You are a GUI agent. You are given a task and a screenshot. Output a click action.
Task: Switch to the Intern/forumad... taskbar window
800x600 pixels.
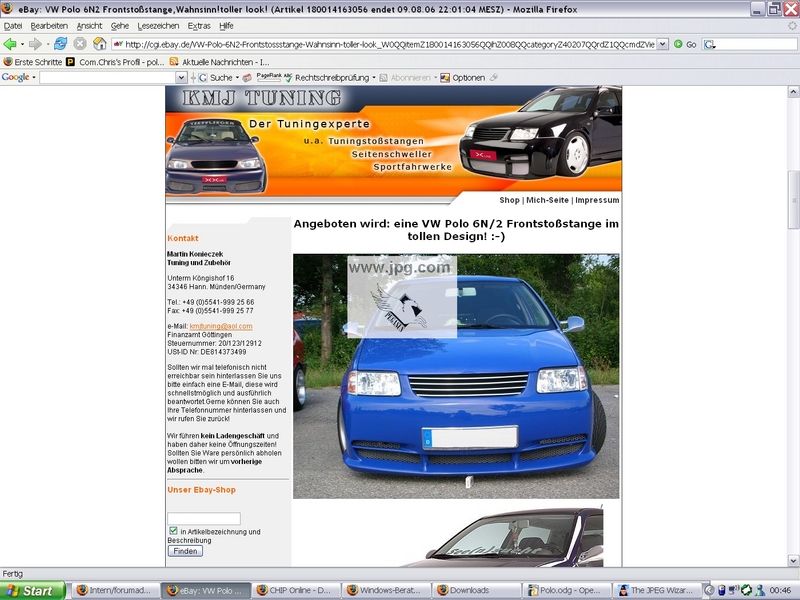[115, 590]
